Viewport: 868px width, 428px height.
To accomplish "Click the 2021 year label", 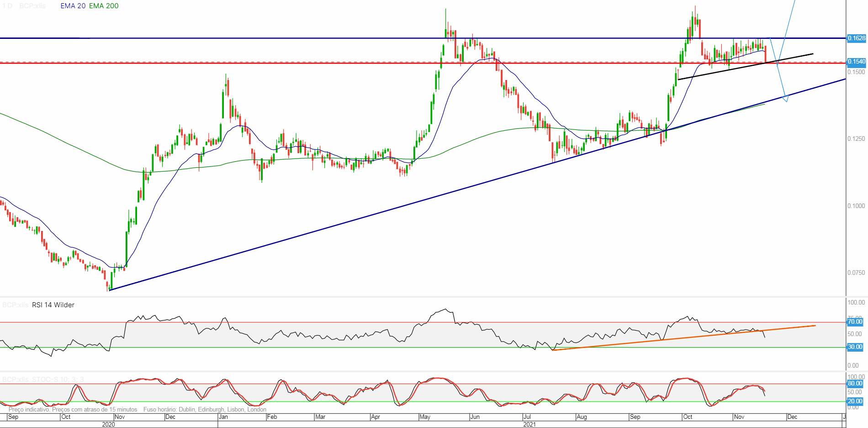I will pos(529,424).
